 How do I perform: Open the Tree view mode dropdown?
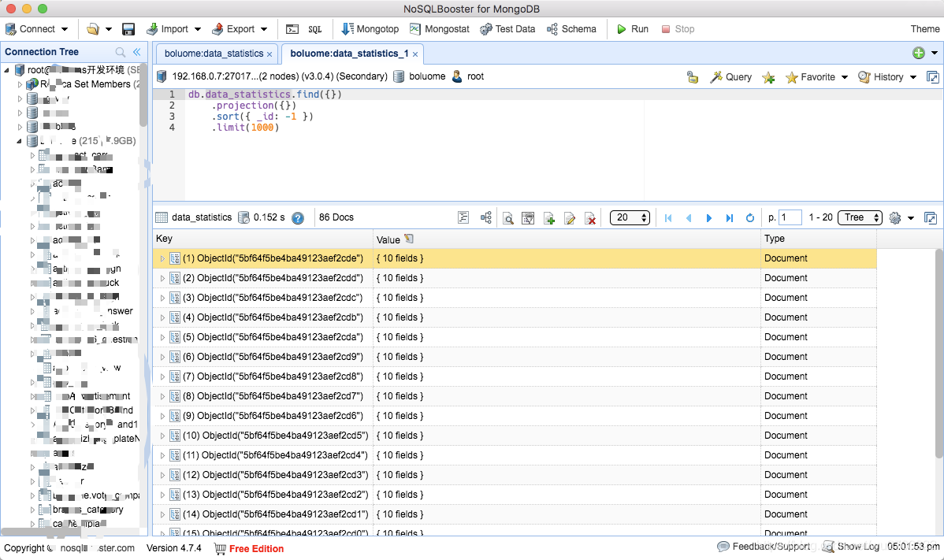click(860, 217)
